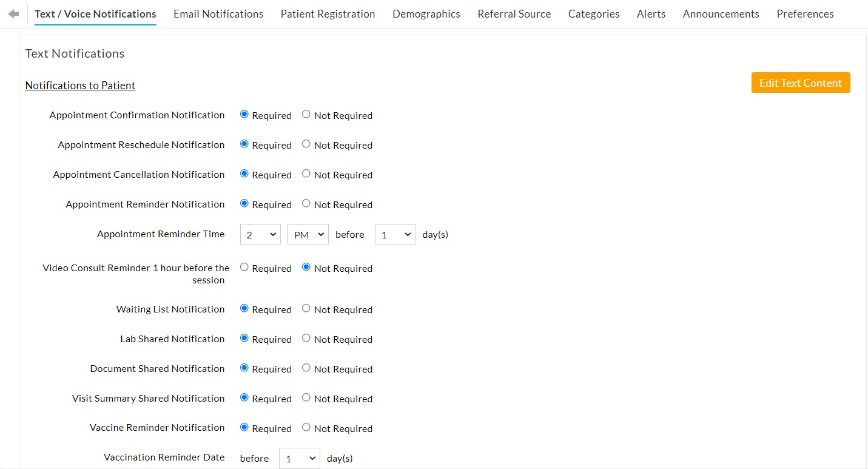Switch to the Referral Source tab
This screenshot has width=868, height=469.
(514, 13)
